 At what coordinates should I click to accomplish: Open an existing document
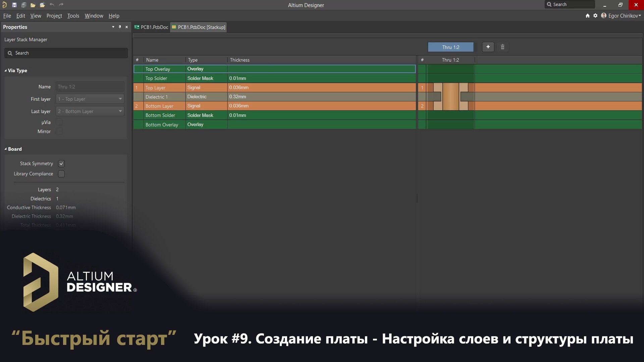point(33,5)
